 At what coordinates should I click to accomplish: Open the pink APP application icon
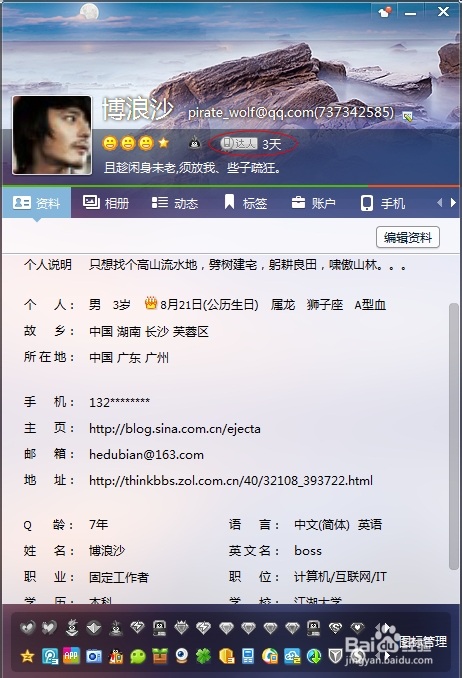click(71, 656)
